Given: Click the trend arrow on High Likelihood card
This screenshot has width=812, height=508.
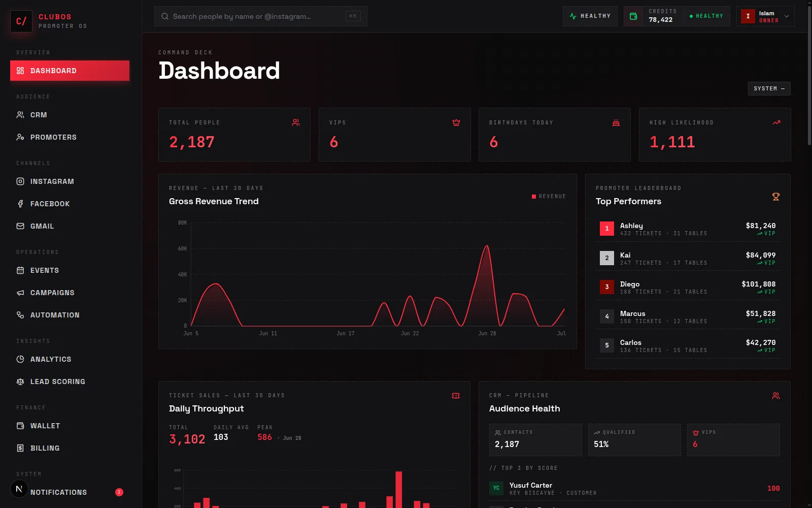Looking at the screenshot, I should point(776,122).
